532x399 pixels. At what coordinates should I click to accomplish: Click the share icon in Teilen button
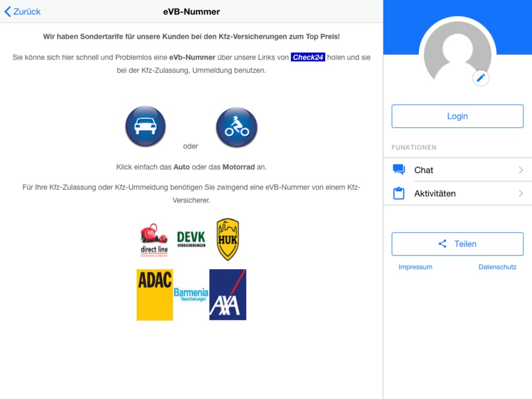click(443, 244)
